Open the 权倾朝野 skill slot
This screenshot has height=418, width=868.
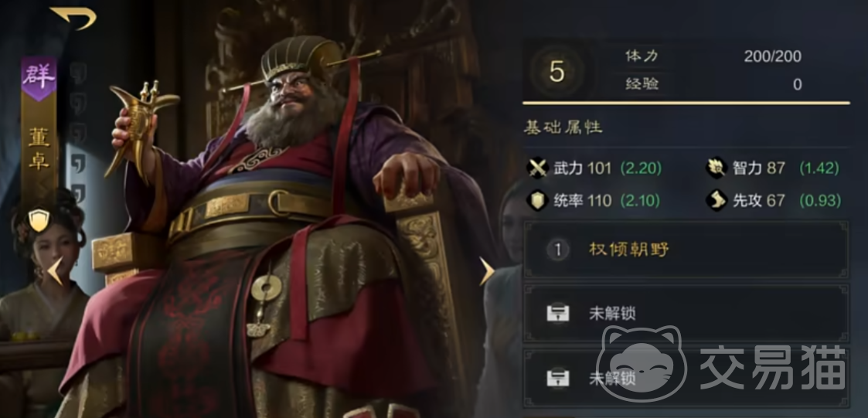pos(686,250)
